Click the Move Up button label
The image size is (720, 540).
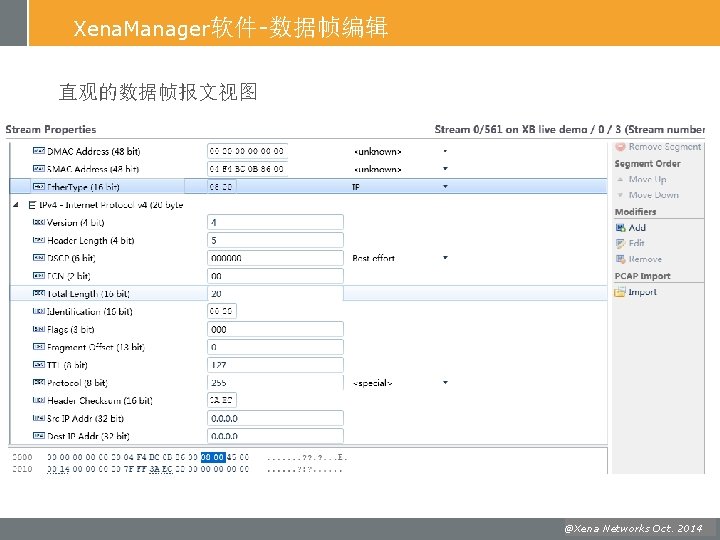(647, 179)
